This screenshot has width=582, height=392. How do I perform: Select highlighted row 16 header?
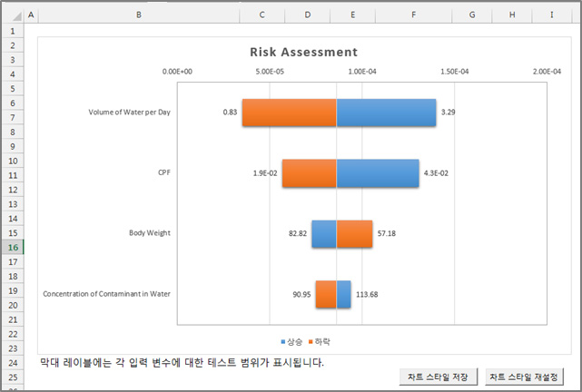pos(13,248)
